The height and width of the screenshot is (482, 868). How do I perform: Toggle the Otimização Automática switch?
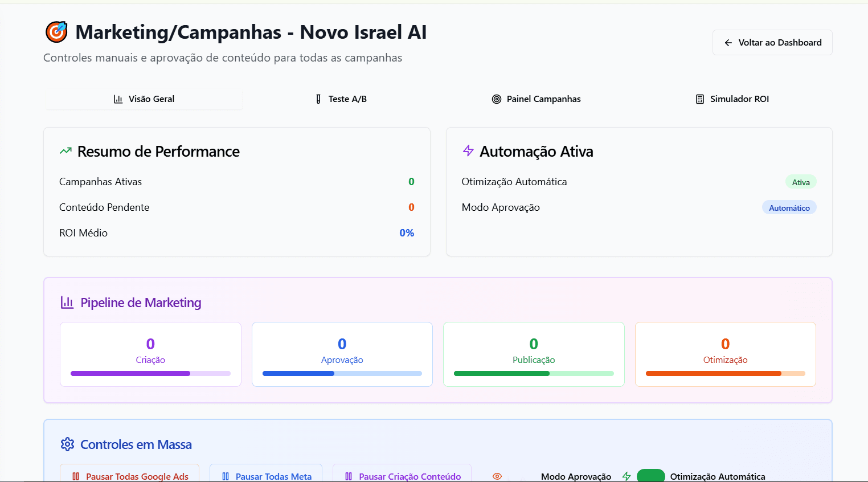tap(651, 475)
